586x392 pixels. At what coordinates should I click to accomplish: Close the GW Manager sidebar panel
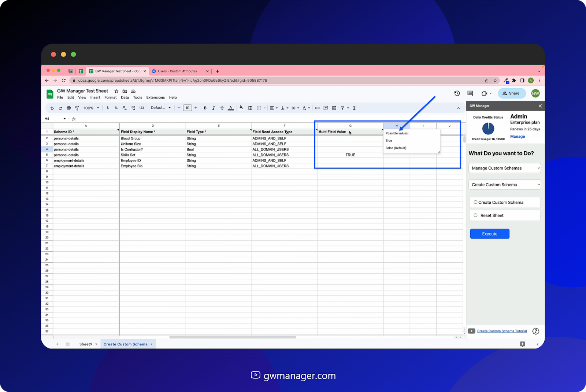tap(540, 106)
